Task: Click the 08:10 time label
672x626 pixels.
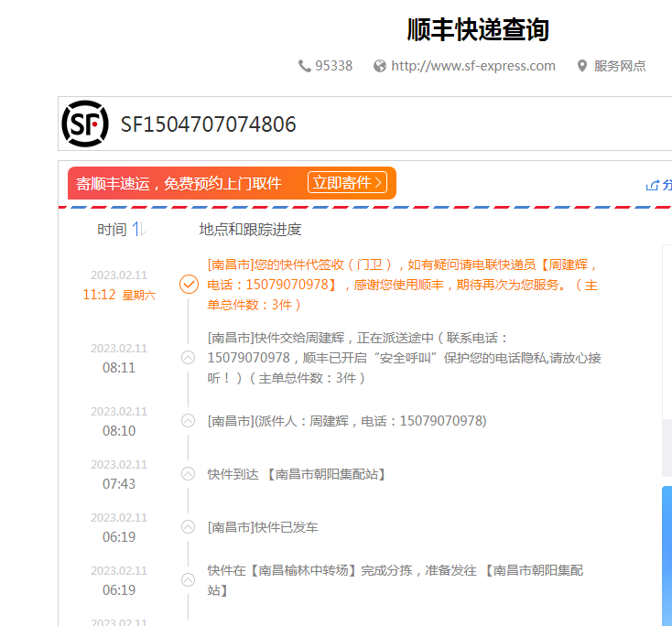Action: click(x=119, y=431)
